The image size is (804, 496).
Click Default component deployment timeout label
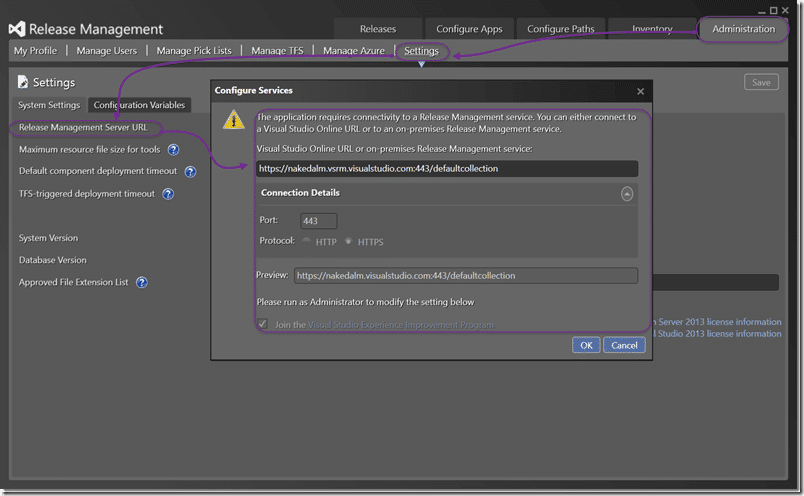point(98,171)
